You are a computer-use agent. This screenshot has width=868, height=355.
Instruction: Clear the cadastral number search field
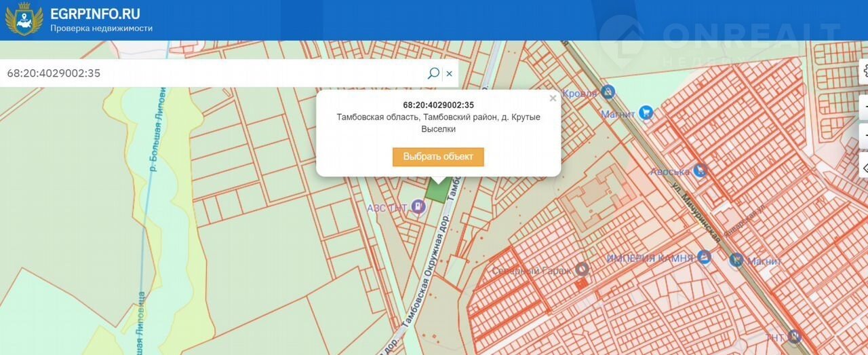(x=449, y=73)
